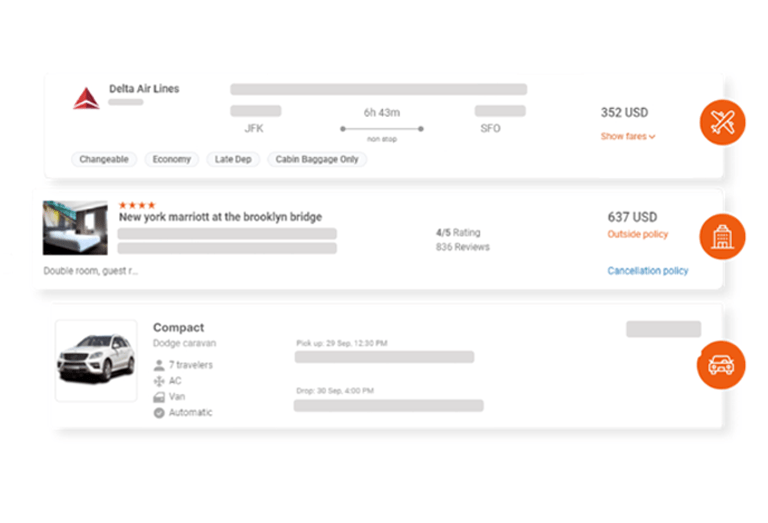
Task: Click the Delta Air Lines logo
Action: coord(86,98)
